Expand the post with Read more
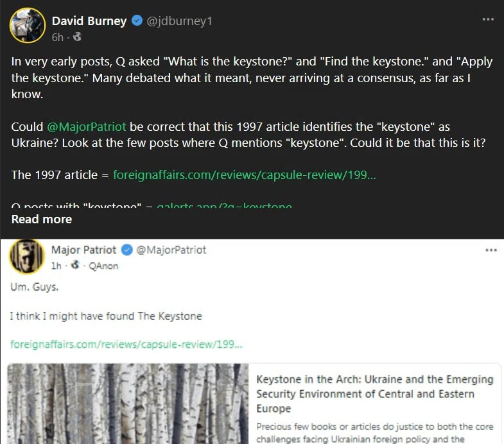 [42, 219]
